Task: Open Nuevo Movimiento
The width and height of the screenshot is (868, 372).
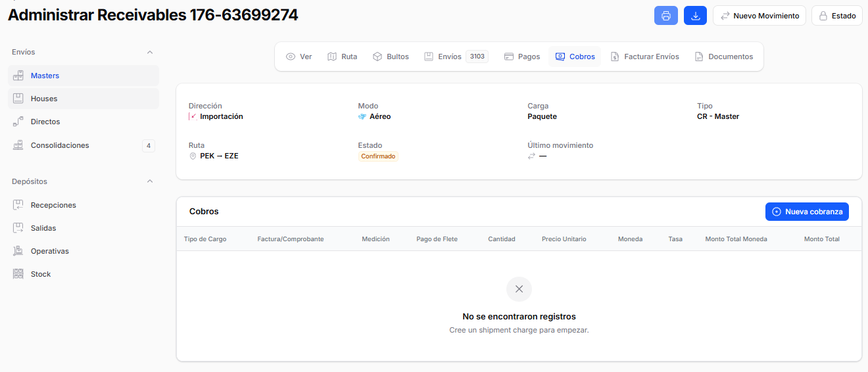Action: [x=759, y=16]
